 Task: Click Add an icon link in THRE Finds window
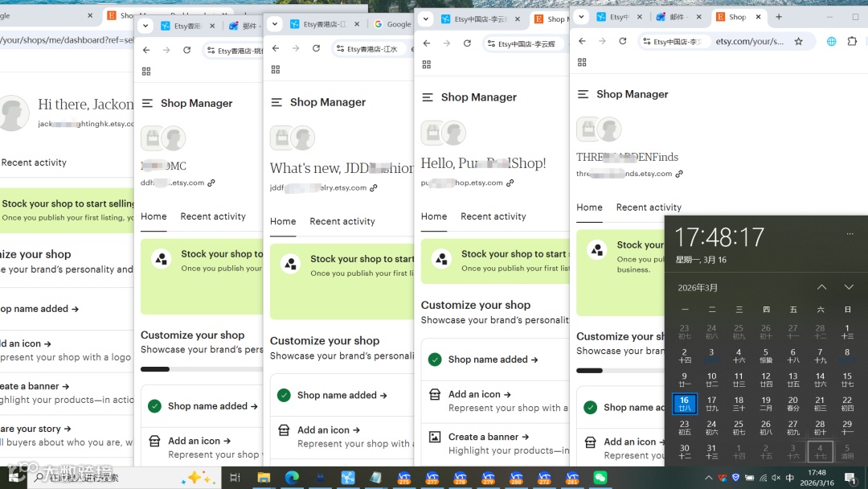[634, 442]
